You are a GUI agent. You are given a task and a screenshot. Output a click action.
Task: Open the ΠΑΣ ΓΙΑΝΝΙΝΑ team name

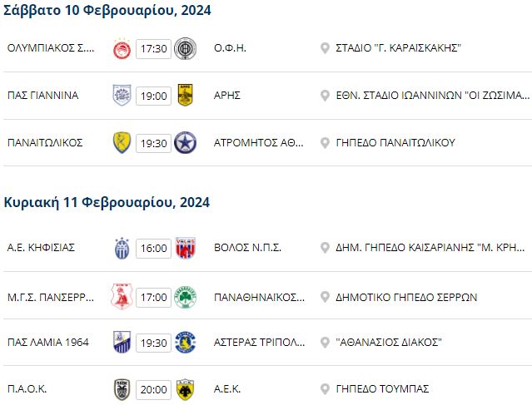point(43,96)
